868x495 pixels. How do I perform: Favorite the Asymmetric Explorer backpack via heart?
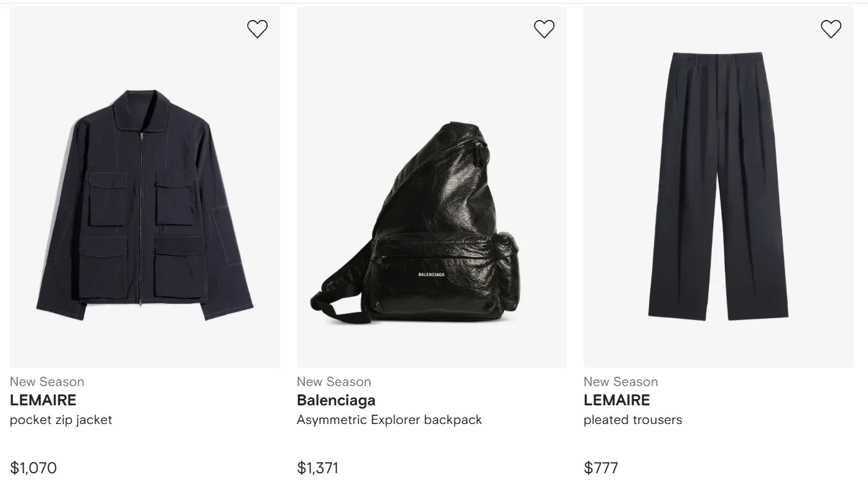(544, 29)
